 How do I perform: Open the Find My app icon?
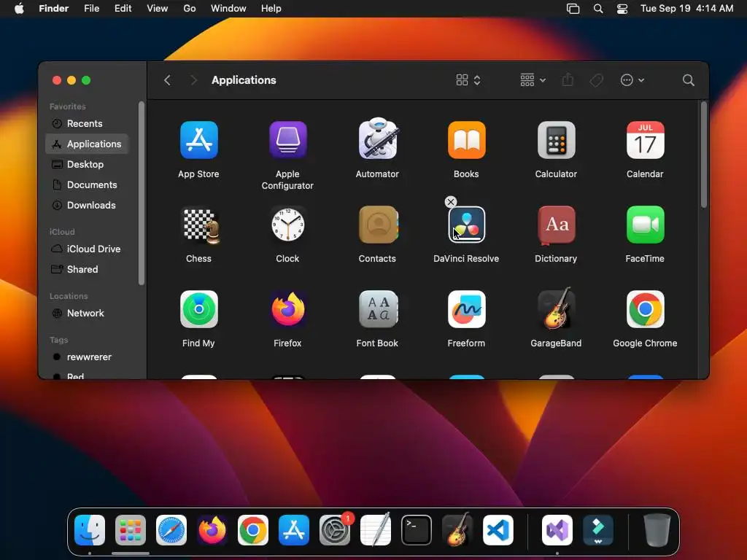click(198, 309)
